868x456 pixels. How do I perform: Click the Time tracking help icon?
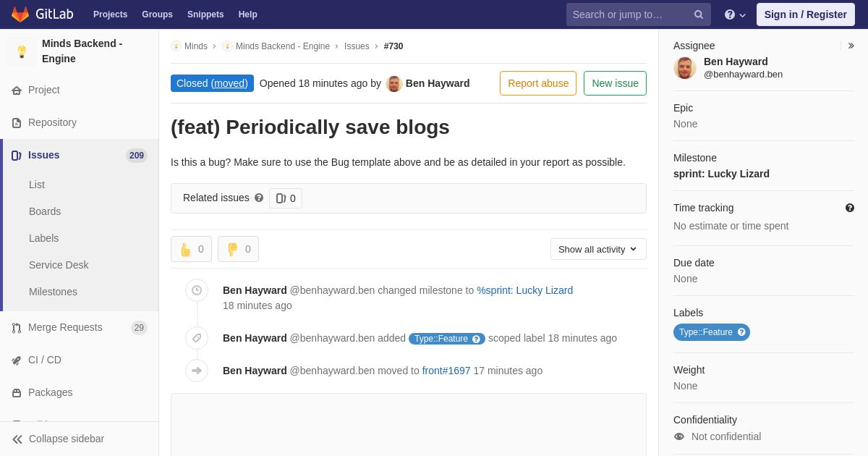pyautogui.click(x=850, y=208)
